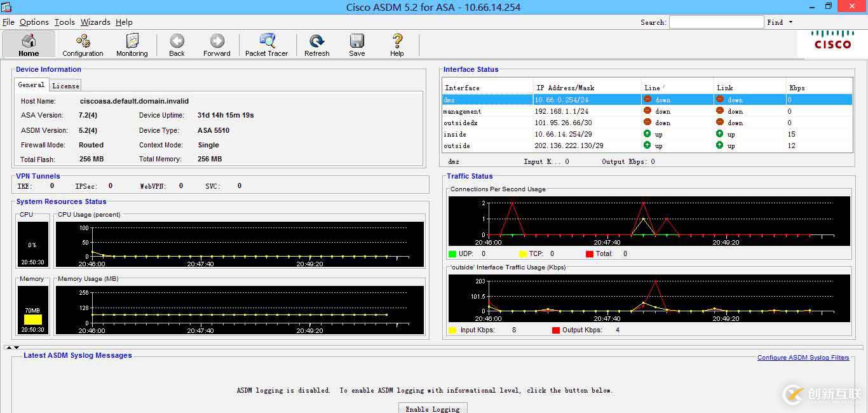Image resolution: width=868 pixels, height=413 pixels.
Task: Click the Refresh toolbar icon
Action: 316,44
